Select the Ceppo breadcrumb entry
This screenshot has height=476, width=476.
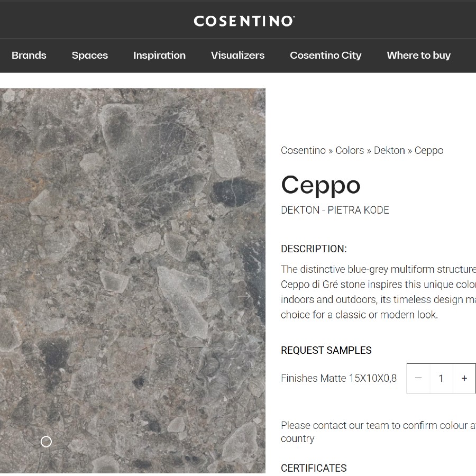pyautogui.click(x=428, y=150)
